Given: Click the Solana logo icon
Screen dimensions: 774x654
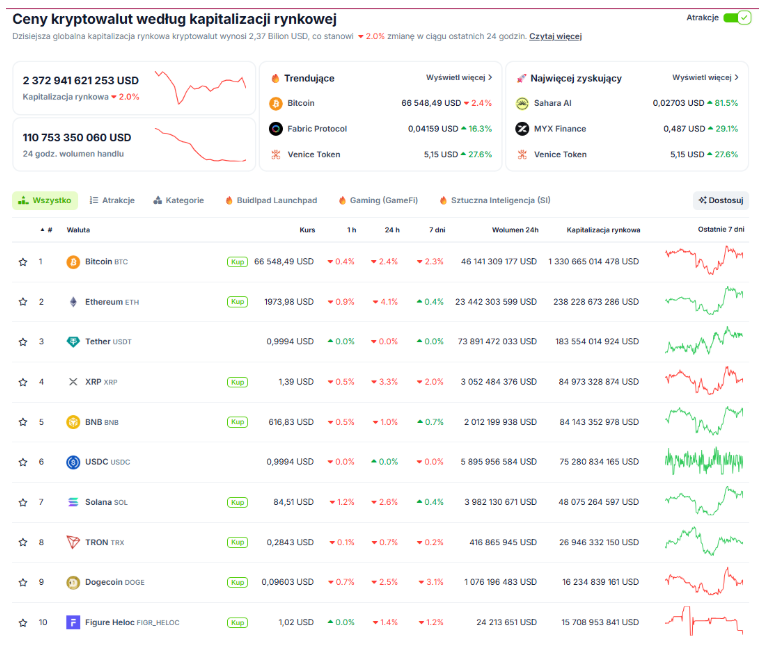Looking at the screenshot, I should [73, 502].
